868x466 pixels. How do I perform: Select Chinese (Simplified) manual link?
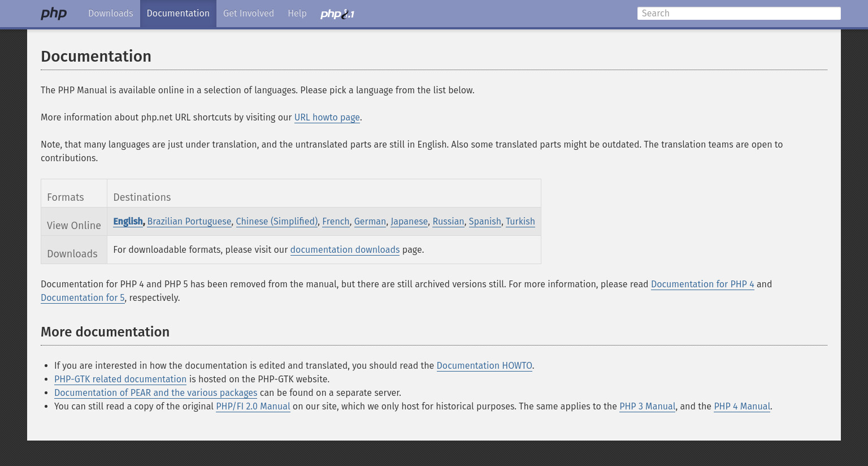277,222
